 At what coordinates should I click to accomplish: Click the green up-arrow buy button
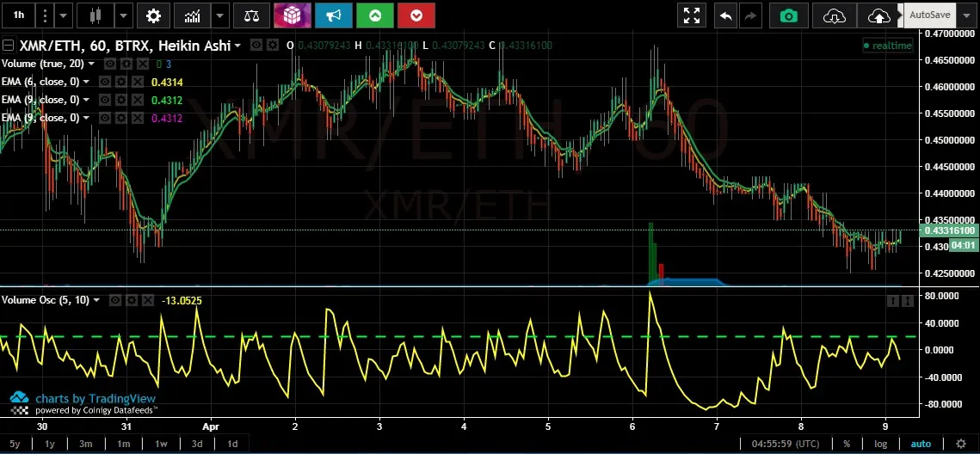tap(375, 15)
